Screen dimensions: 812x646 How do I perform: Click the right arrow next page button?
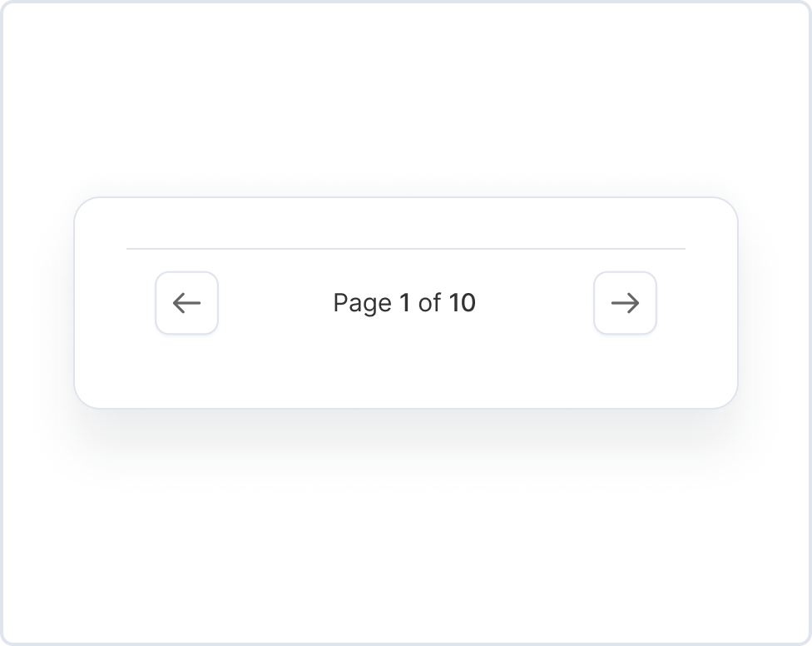point(625,303)
